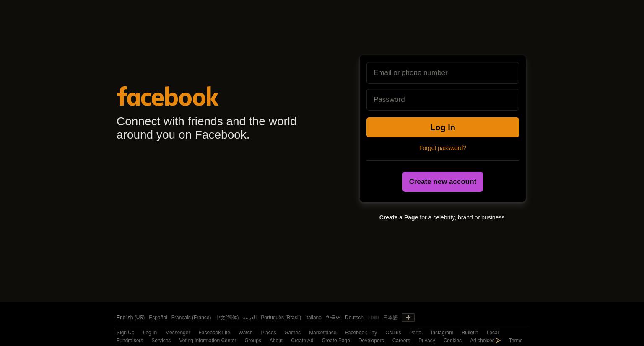Open the Portal footer link
This screenshot has height=346, width=644.
pyautogui.click(x=415, y=333)
